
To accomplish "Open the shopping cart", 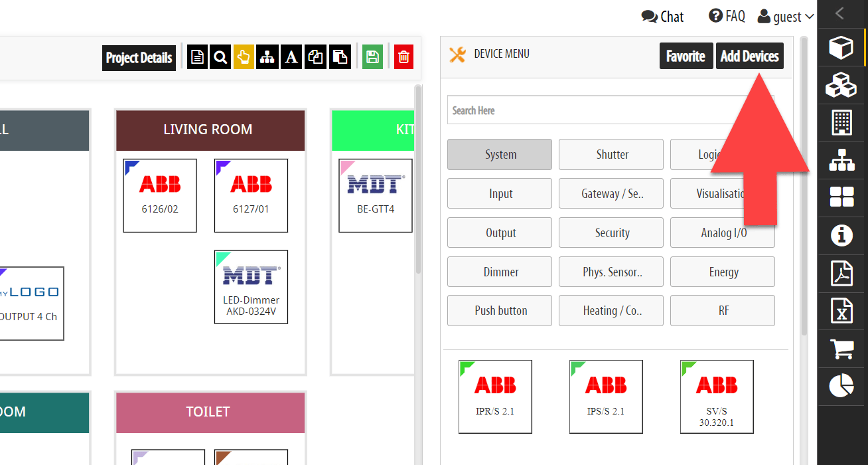I will pyautogui.click(x=842, y=349).
